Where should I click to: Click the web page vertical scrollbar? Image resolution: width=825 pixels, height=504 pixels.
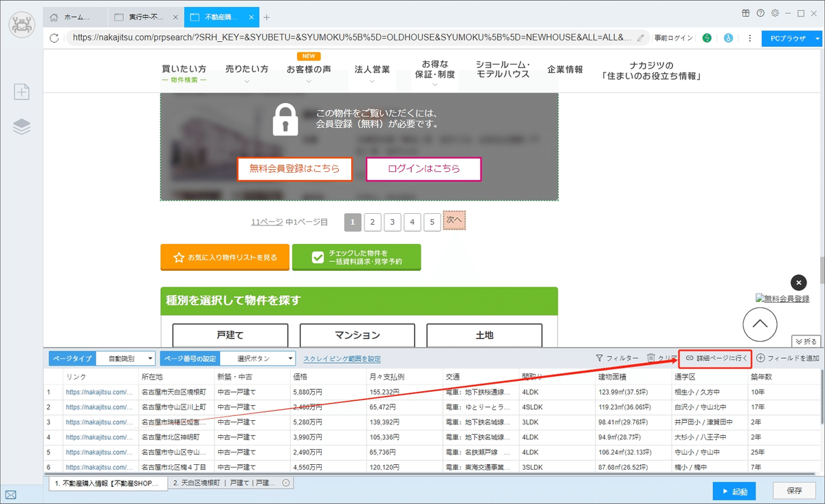pos(822,270)
